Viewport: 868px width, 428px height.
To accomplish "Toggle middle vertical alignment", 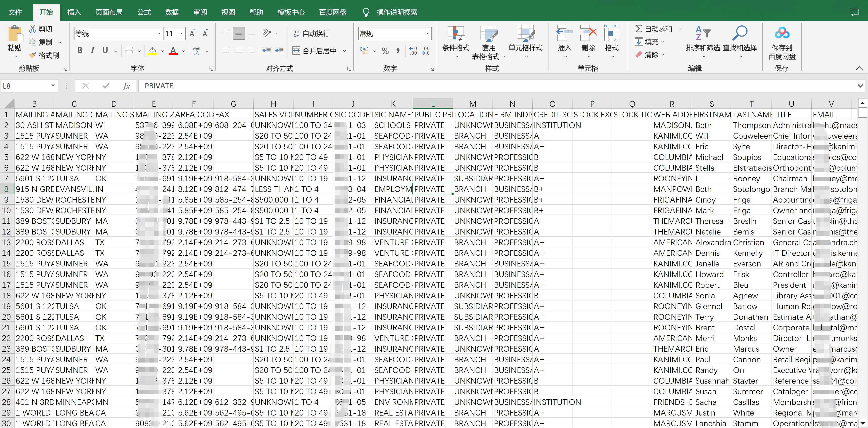I will [x=239, y=33].
